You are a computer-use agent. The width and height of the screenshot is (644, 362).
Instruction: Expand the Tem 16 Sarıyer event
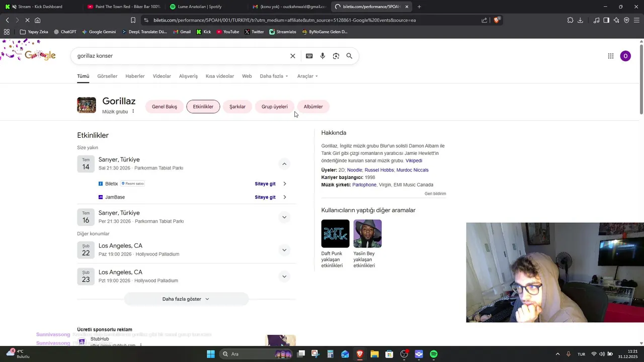284,217
